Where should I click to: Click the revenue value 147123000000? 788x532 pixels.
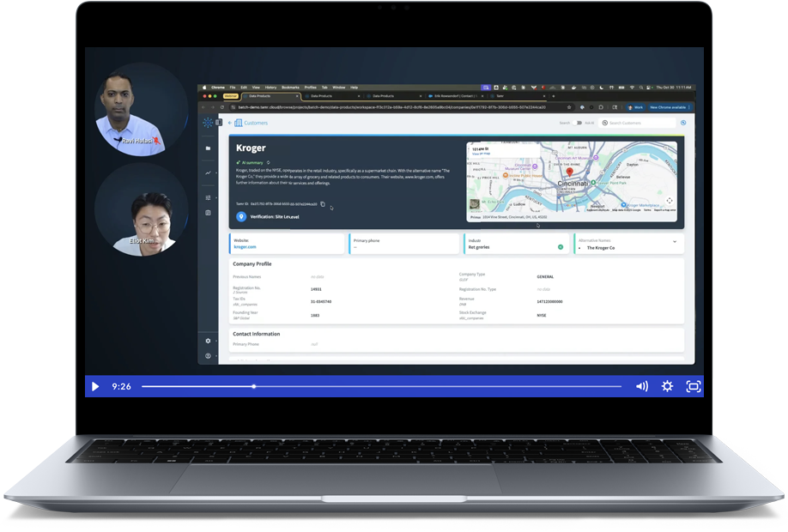pos(549,301)
